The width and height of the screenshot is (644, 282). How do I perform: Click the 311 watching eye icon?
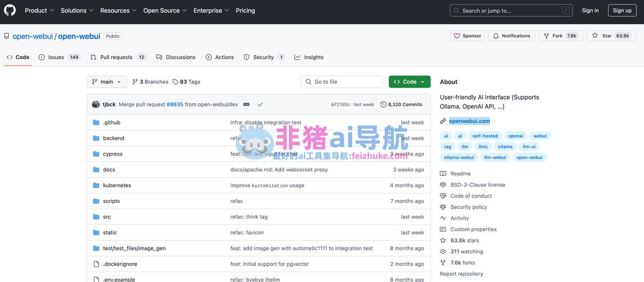coord(443,252)
